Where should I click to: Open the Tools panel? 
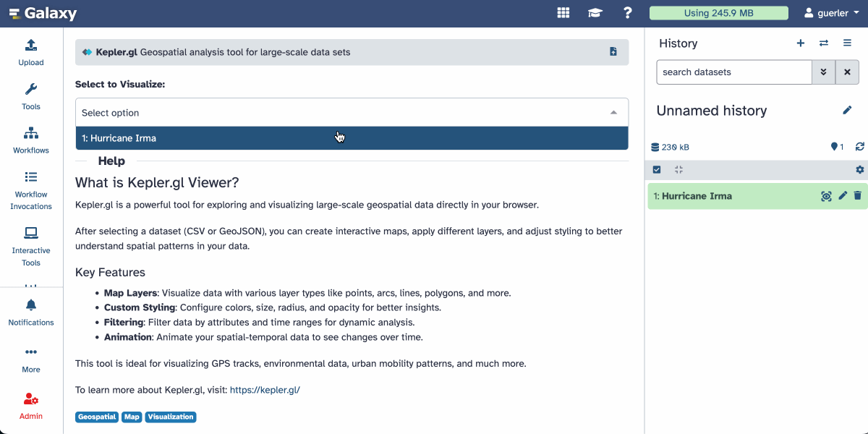[31, 96]
